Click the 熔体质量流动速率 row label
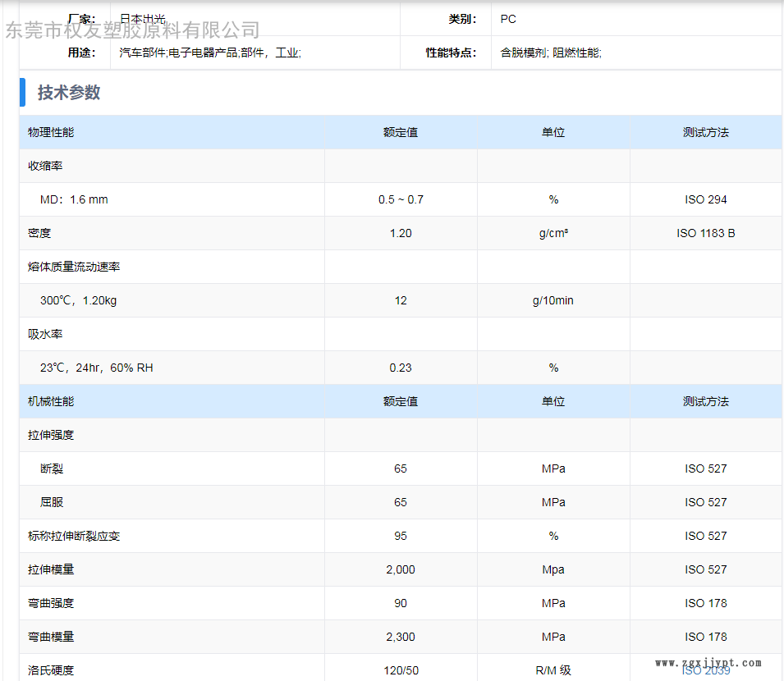 pyautogui.click(x=74, y=267)
